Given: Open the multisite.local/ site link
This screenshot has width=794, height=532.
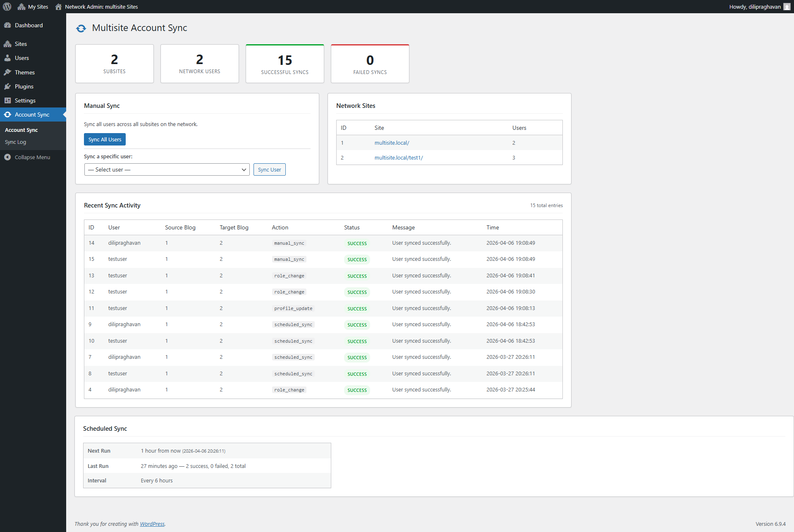Looking at the screenshot, I should point(392,143).
